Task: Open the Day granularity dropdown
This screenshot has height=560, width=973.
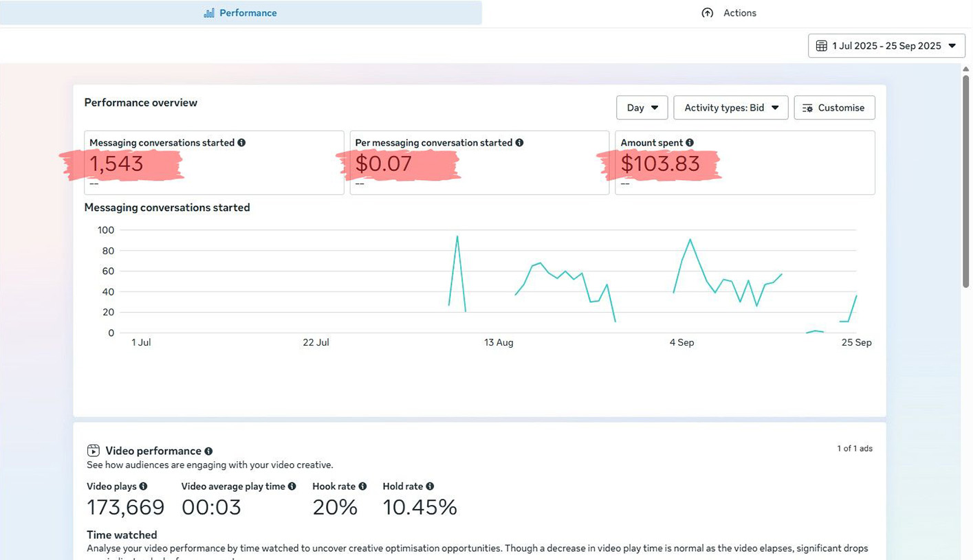Action: pos(642,108)
